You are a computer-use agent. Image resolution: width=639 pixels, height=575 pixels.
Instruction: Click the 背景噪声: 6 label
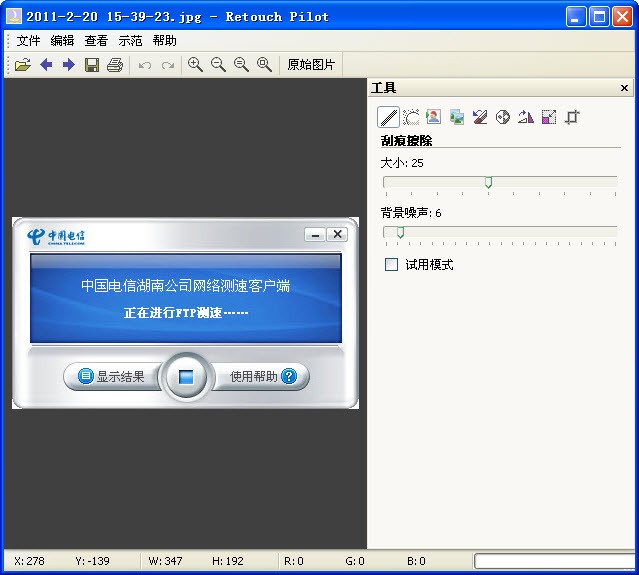tap(411, 213)
